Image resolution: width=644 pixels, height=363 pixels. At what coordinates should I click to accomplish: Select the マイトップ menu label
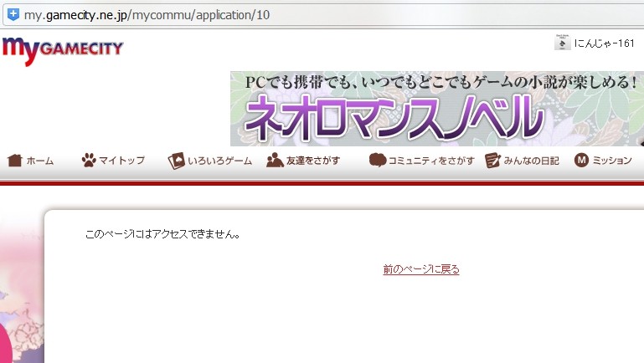[x=122, y=161]
